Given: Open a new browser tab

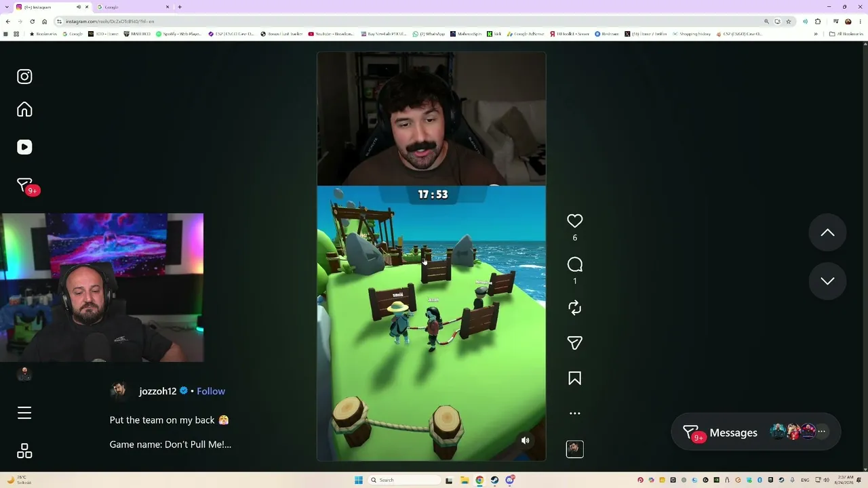Looking at the screenshot, I should (x=180, y=7).
